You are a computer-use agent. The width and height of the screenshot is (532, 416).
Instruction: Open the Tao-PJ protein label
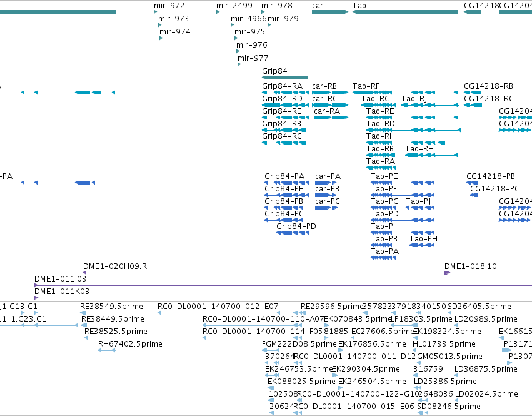418,201
